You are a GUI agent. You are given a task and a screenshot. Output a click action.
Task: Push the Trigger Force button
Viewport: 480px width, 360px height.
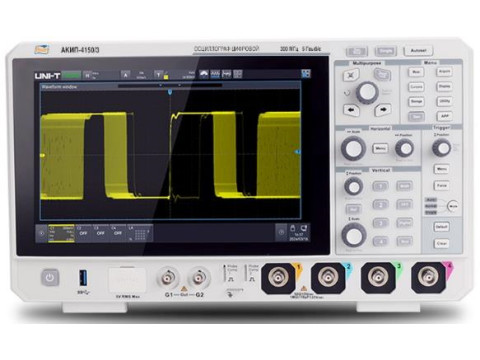coord(441,185)
